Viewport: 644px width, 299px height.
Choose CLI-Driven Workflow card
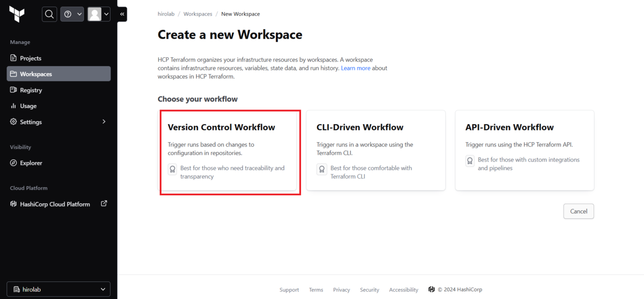376,150
